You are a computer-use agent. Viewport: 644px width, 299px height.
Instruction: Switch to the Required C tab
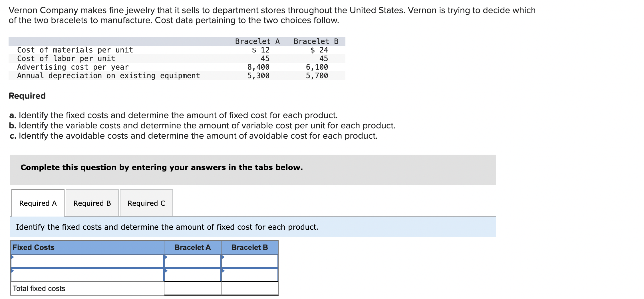[146, 203]
